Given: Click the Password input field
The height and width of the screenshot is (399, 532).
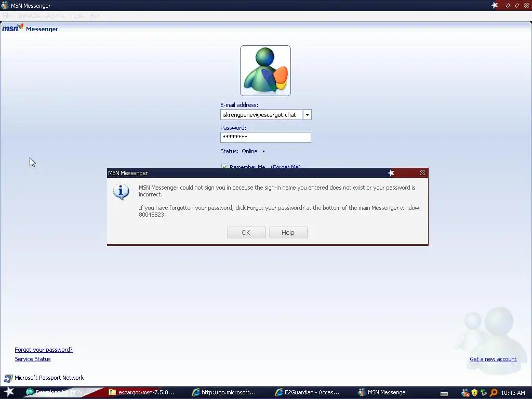Looking at the screenshot, I should tap(265, 137).
